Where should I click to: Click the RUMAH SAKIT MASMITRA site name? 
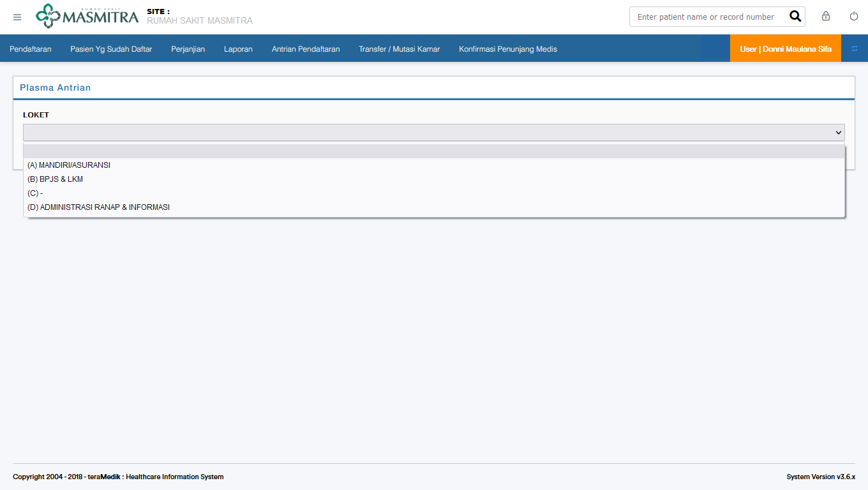[200, 20]
